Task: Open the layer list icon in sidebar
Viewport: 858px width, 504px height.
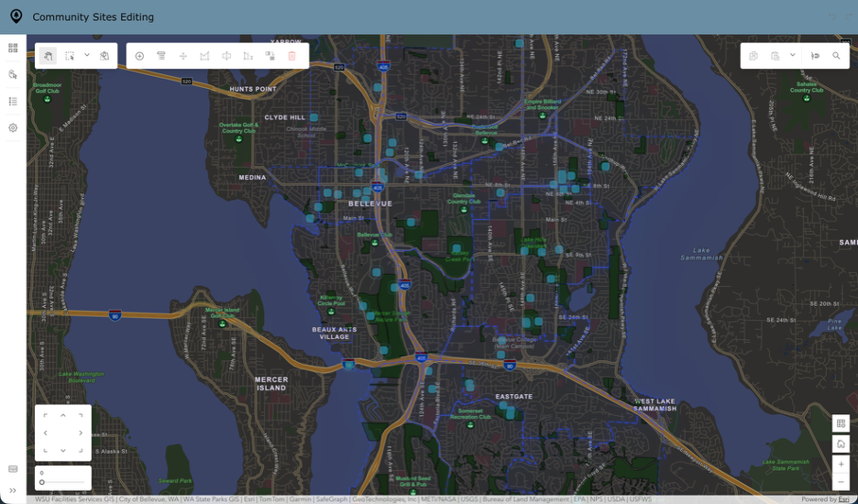Action: point(13,101)
